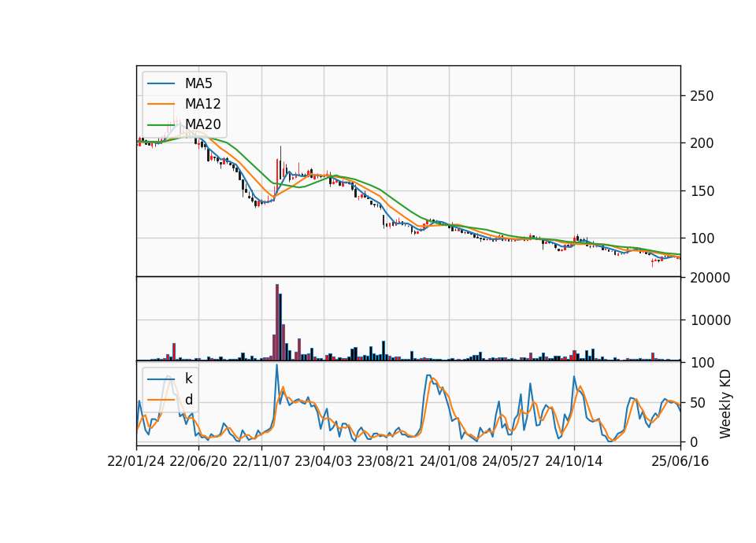Image resolution: width=756 pixels, height=543 pixels.
Task: Click the 10000 volume axis label
Action: coord(710,320)
